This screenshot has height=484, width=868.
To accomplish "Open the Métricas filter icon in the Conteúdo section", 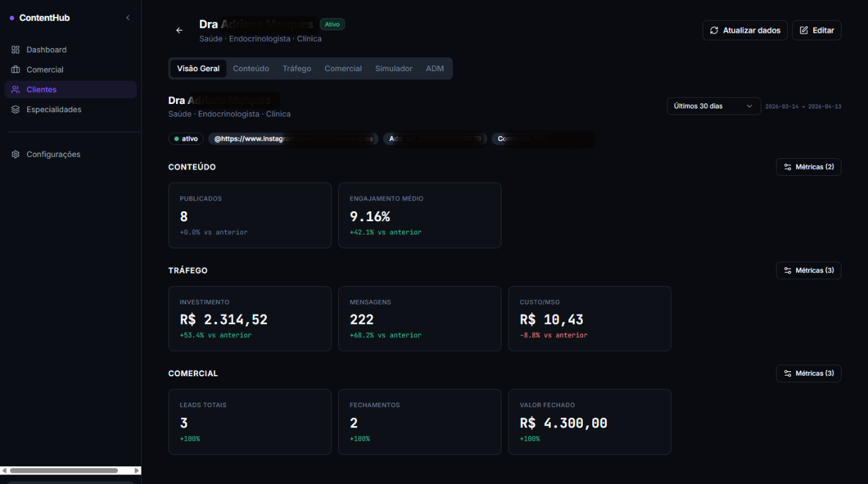I will pyautogui.click(x=787, y=166).
